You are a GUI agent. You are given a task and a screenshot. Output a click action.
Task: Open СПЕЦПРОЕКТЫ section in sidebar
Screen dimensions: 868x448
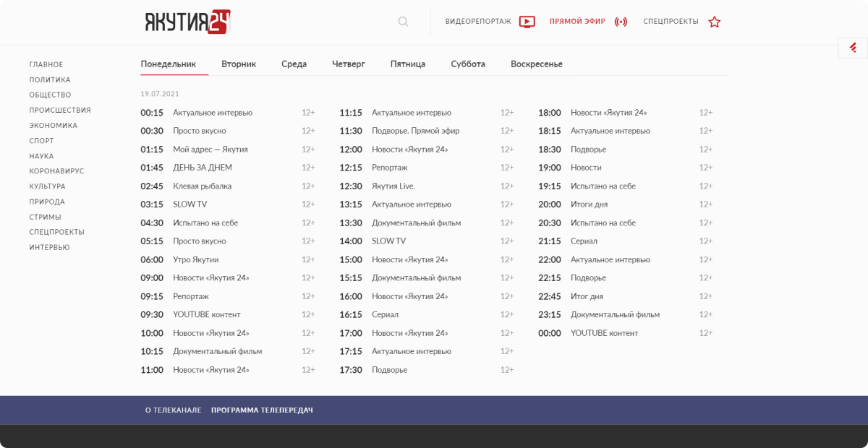point(57,232)
